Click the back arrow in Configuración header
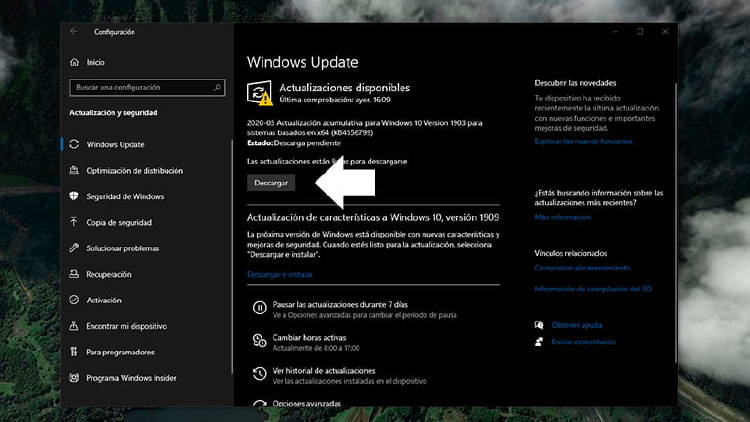750x422 pixels. pyautogui.click(x=74, y=32)
